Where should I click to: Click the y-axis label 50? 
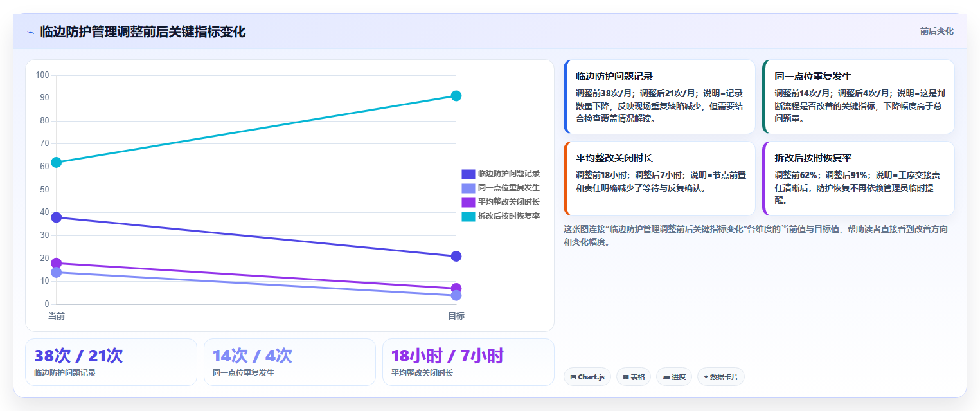(x=44, y=190)
